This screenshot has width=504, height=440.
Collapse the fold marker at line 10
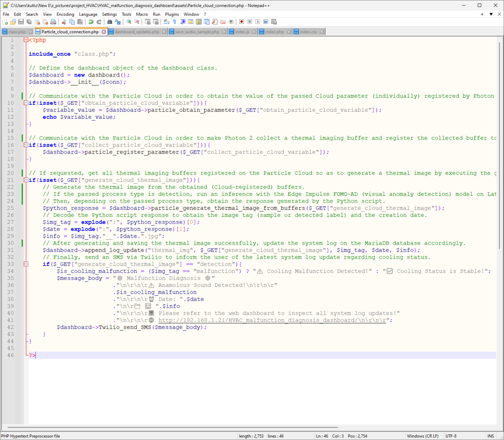click(26, 103)
